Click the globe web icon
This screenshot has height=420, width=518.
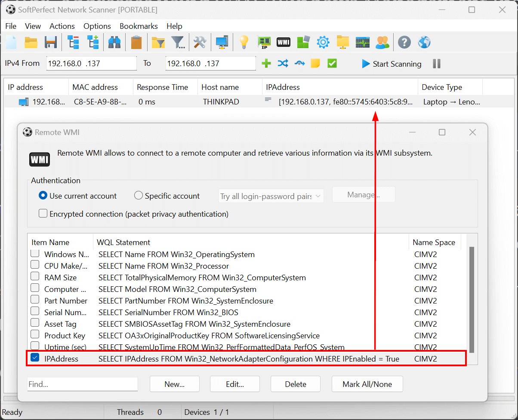[x=424, y=42]
